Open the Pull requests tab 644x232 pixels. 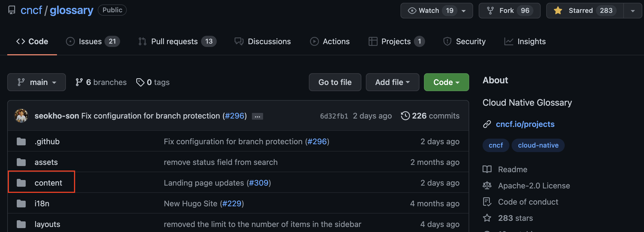point(177,41)
